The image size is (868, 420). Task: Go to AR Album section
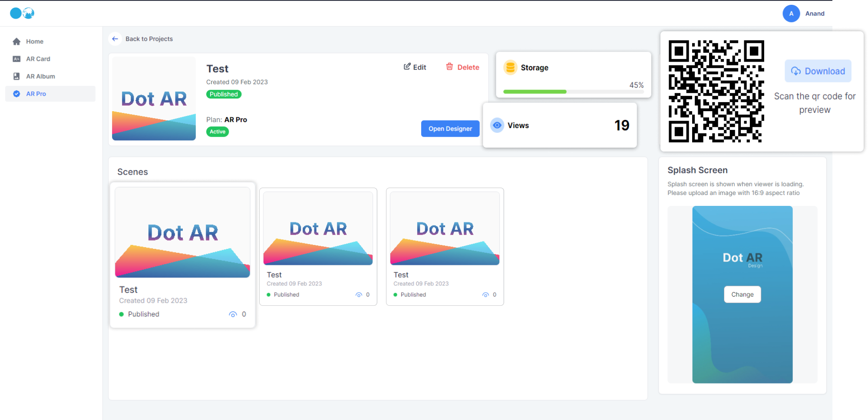[x=40, y=76]
